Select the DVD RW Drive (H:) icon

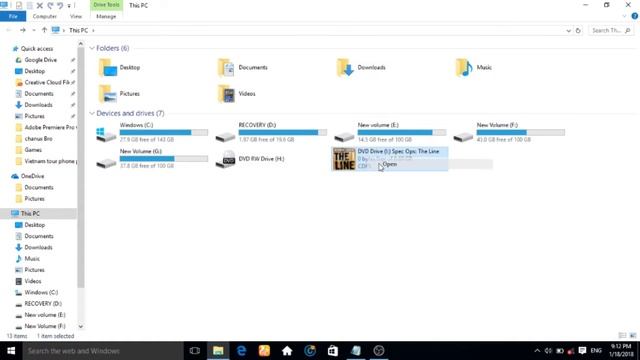225,160
